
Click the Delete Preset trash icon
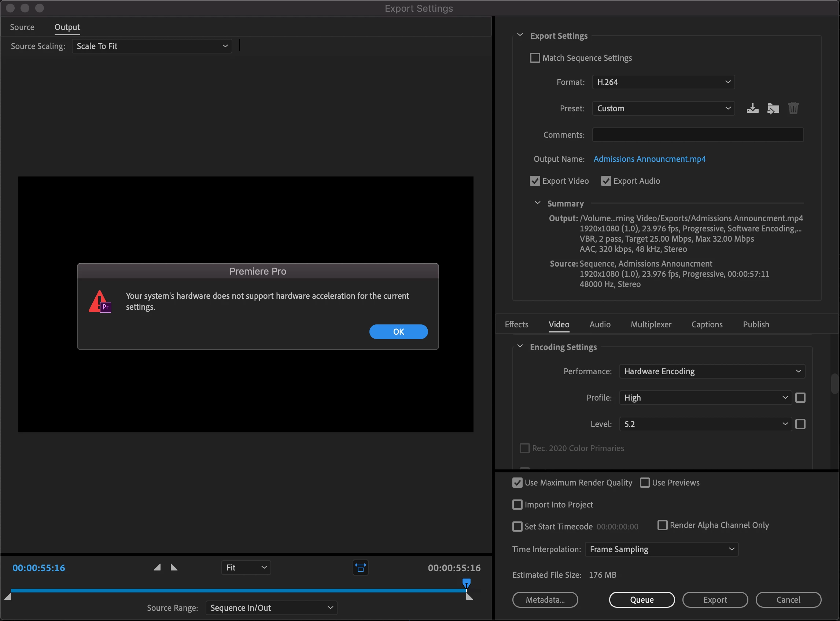tap(793, 108)
